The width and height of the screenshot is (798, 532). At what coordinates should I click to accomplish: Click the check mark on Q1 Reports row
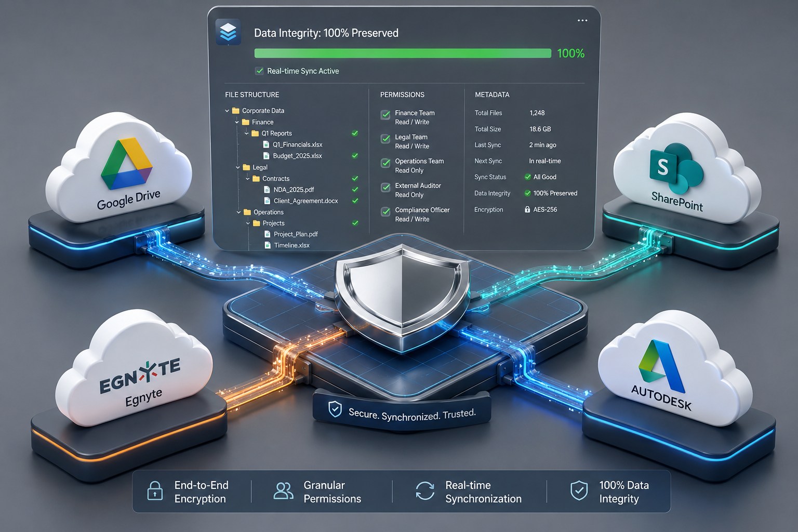tap(355, 134)
